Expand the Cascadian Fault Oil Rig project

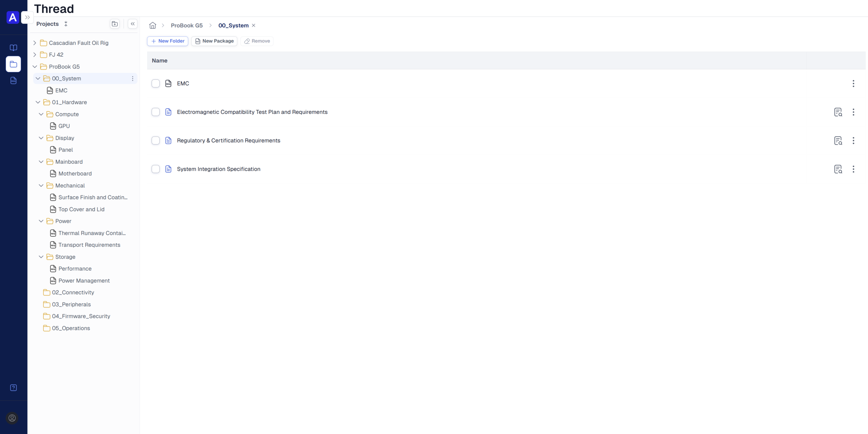point(35,43)
